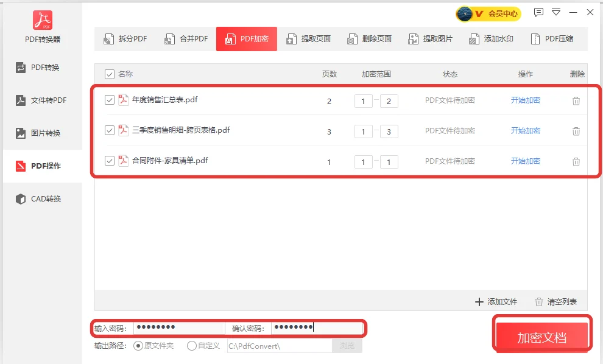
Task: Edit start page field for 合同附件-家具清单.pdf
Action: click(x=364, y=162)
